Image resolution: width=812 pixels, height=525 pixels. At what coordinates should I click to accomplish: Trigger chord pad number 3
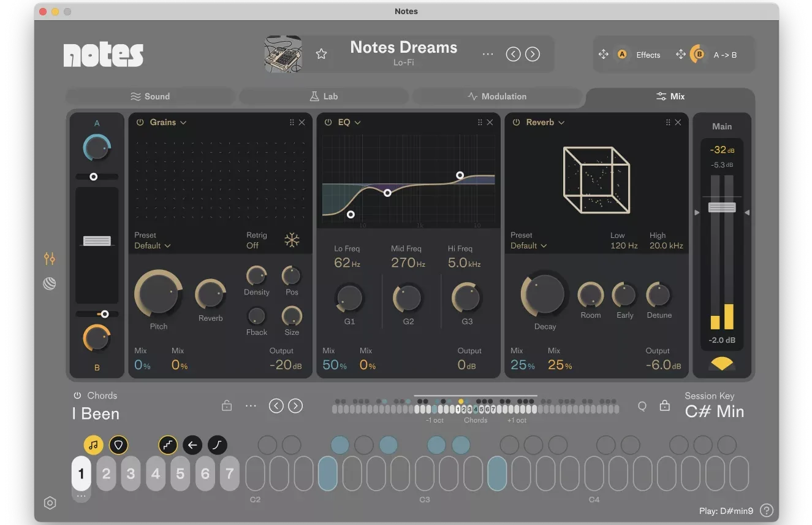point(131,473)
